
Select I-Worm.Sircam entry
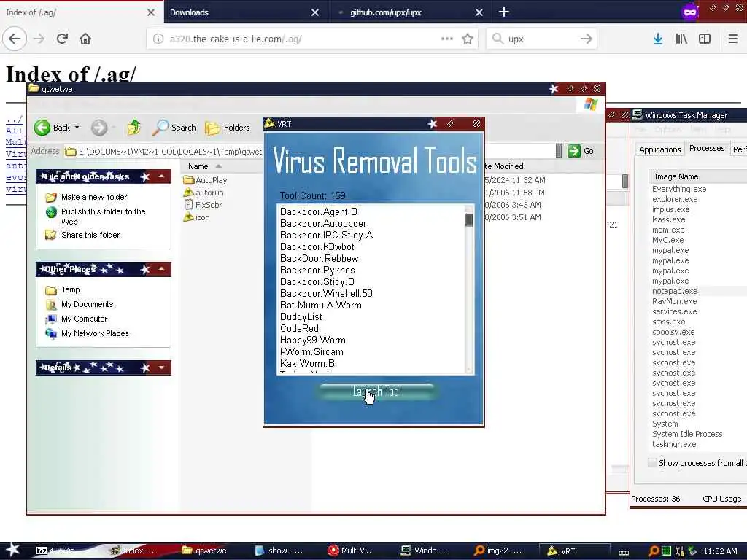[311, 351]
